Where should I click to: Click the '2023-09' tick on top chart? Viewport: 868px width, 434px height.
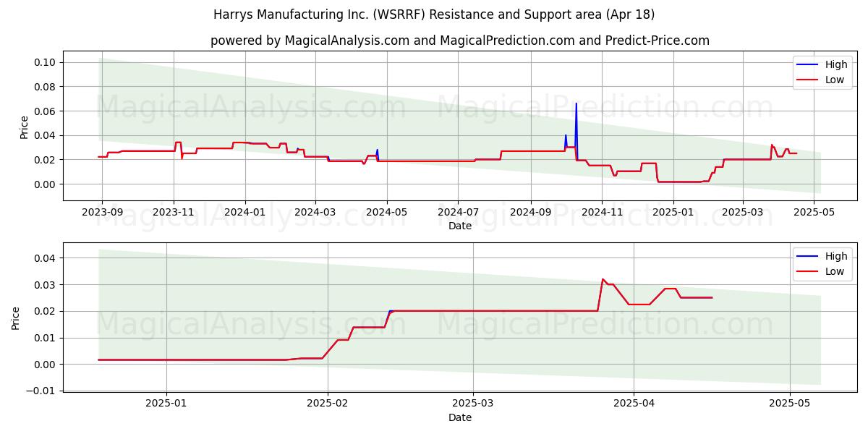pos(102,212)
